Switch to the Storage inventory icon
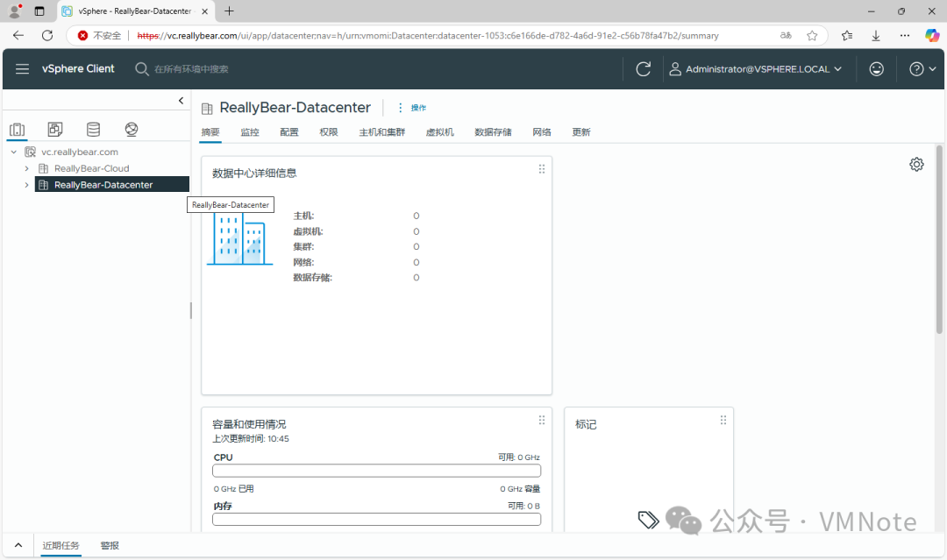 coord(93,129)
